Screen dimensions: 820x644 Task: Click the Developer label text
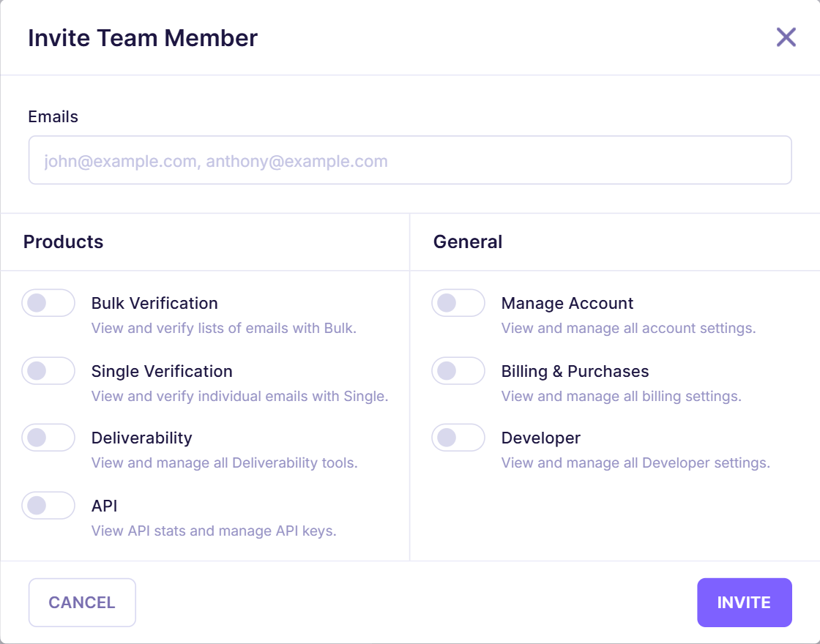pyautogui.click(x=541, y=438)
